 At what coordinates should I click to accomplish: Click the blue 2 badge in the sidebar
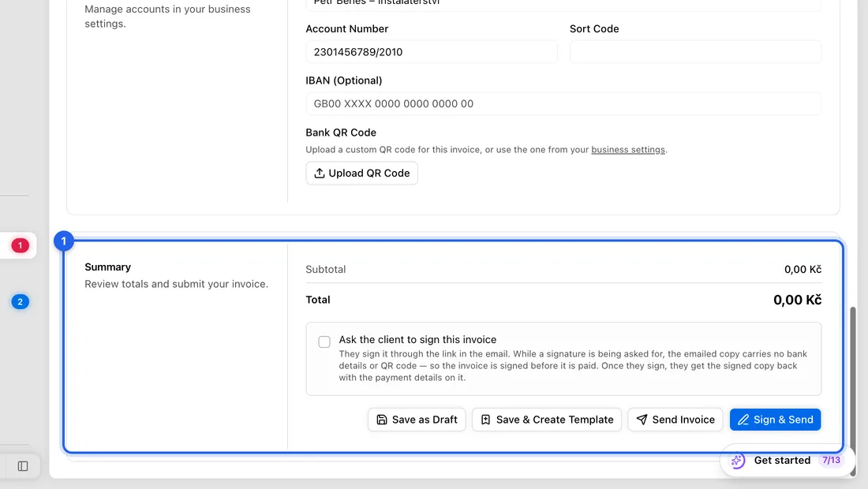point(20,302)
